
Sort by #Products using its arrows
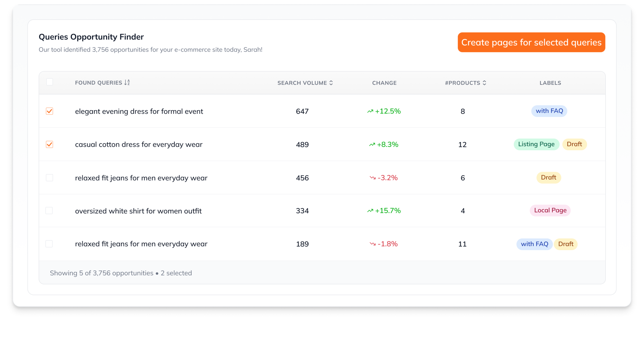(484, 83)
